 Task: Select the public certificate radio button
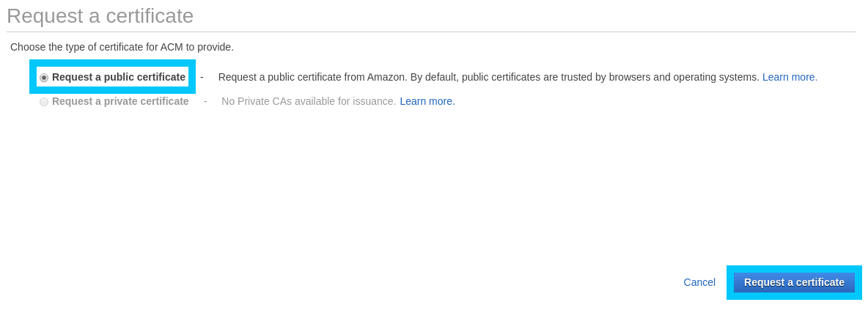click(x=44, y=78)
